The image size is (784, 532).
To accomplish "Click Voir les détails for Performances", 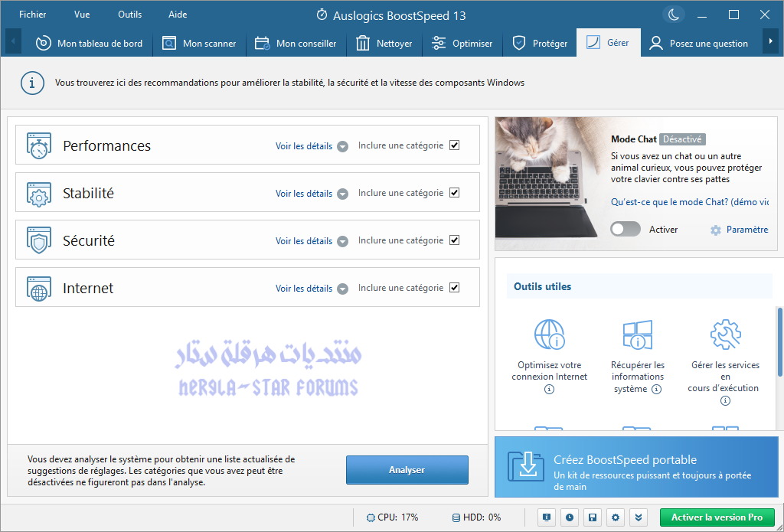I will point(304,146).
